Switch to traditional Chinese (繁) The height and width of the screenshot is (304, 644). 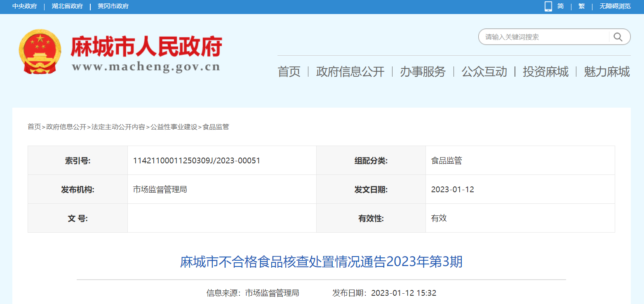(581, 6)
